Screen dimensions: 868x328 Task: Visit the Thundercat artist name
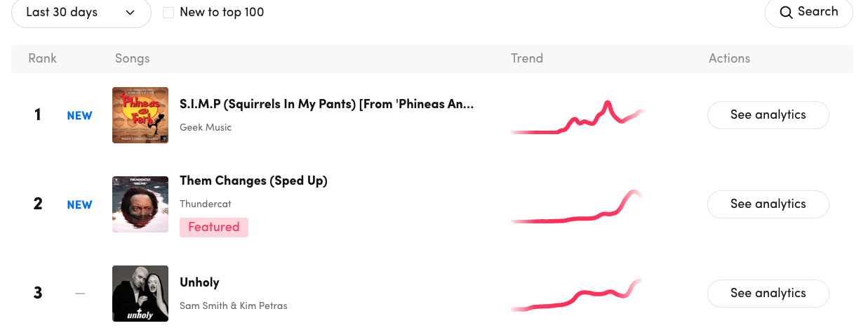point(206,204)
